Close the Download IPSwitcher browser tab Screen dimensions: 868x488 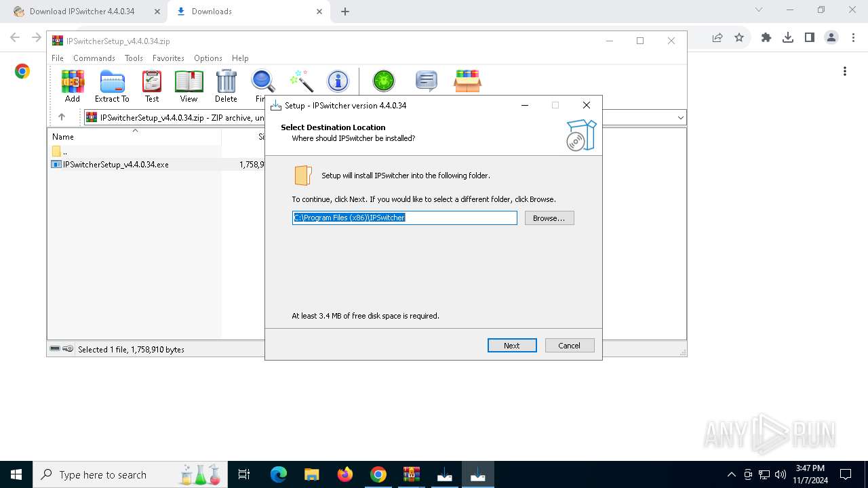coord(157,12)
